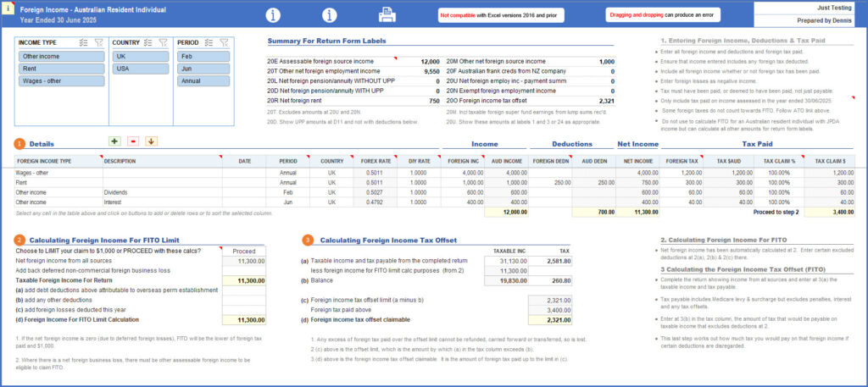Screen dimensions: 868x387
Task: Click the orange step 1 Details badge
Action: 19,145
